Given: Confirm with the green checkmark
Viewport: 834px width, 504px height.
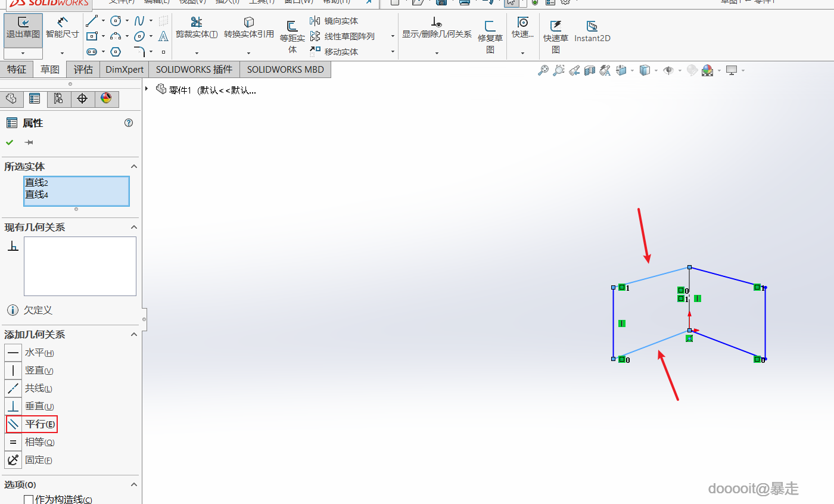Looking at the screenshot, I should [x=10, y=142].
